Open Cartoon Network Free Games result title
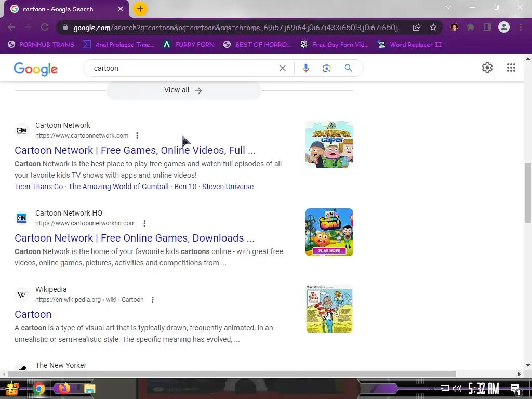532x399 pixels. pos(135,150)
